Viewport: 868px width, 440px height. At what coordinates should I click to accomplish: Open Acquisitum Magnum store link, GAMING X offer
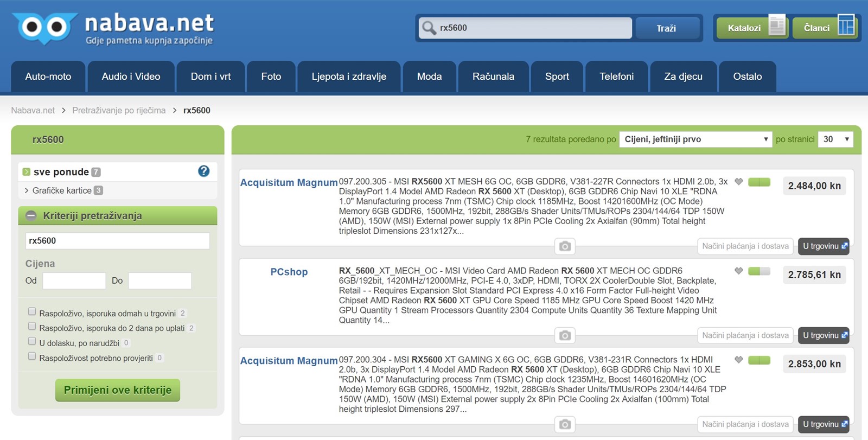289,361
